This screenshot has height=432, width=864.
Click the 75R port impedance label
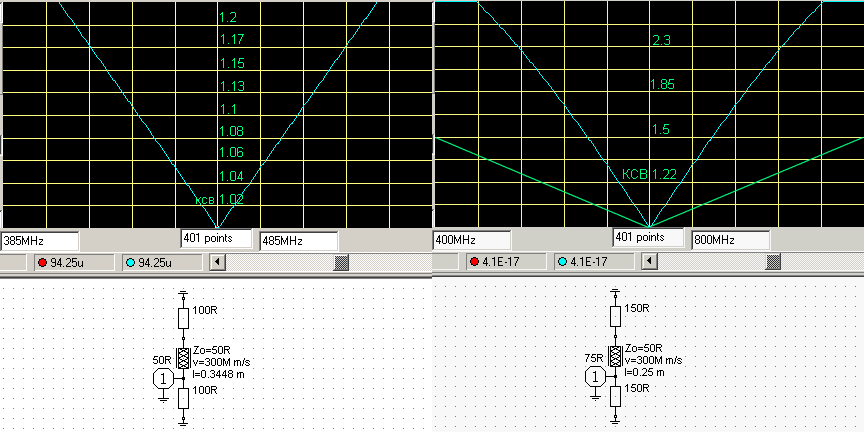[x=595, y=357]
